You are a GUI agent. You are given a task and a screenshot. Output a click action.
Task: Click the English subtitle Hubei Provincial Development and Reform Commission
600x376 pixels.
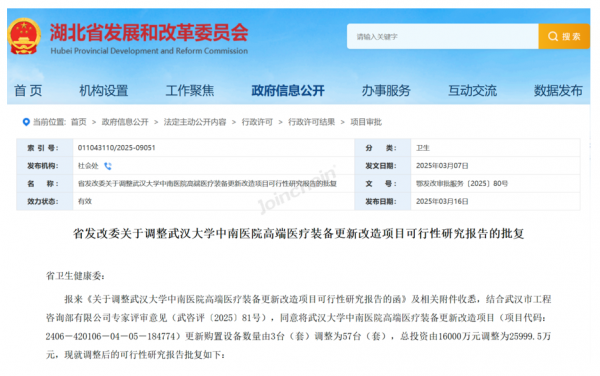(x=149, y=51)
